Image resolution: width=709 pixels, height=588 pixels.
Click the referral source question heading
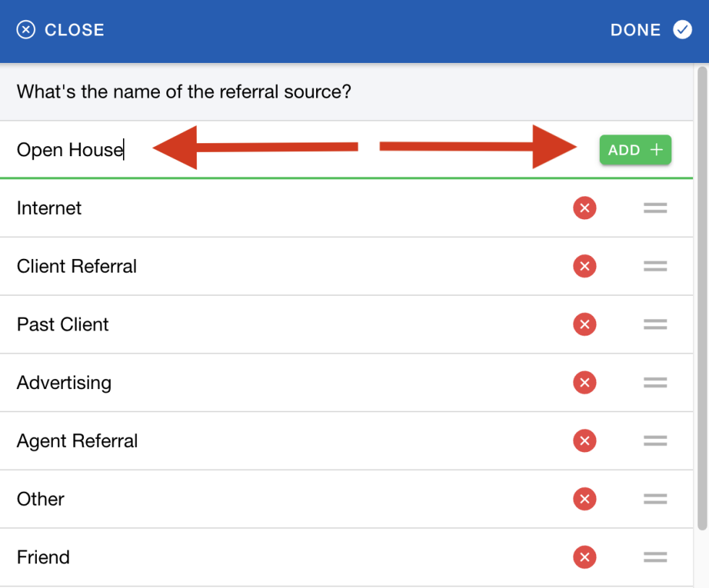tap(182, 92)
